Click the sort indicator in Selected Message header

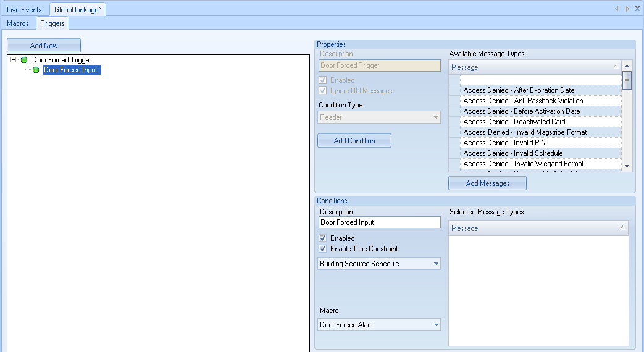[x=622, y=228]
